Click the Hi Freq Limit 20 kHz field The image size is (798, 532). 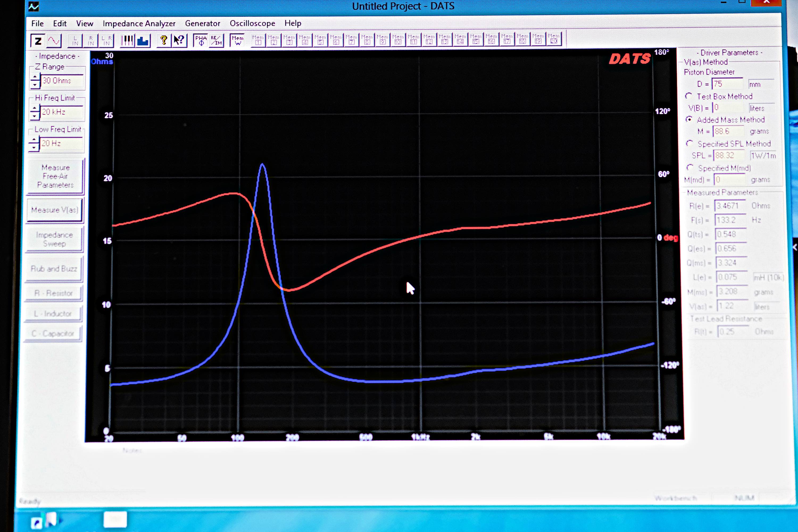61,112
